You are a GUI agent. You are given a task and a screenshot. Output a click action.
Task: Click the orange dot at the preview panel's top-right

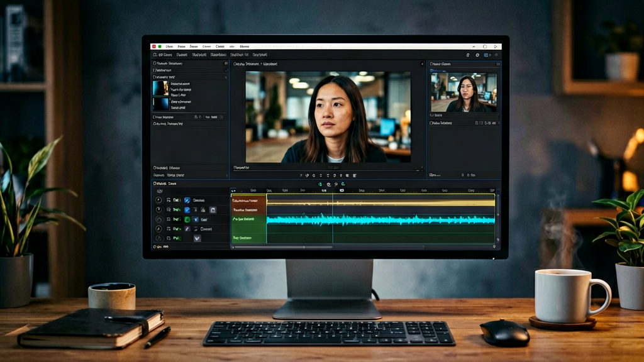[422, 64]
